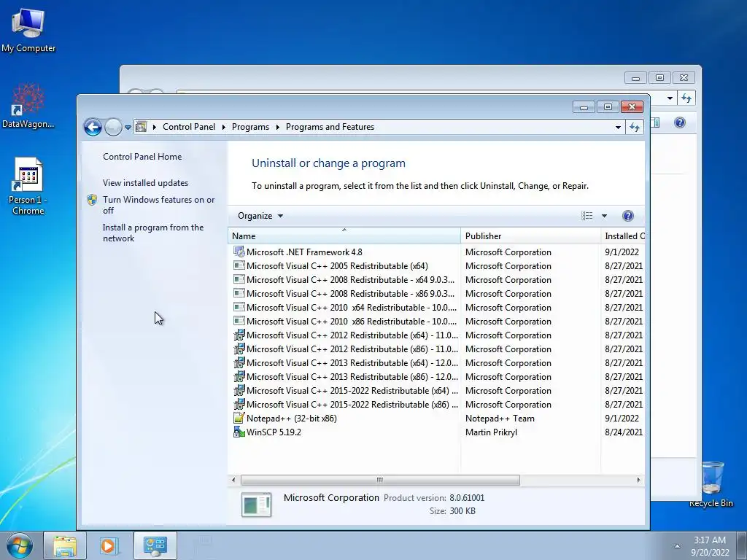Select Visual C++ 2013 Redistributable (x86) icon
This screenshot has height=560, width=747.
tap(239, 376)
